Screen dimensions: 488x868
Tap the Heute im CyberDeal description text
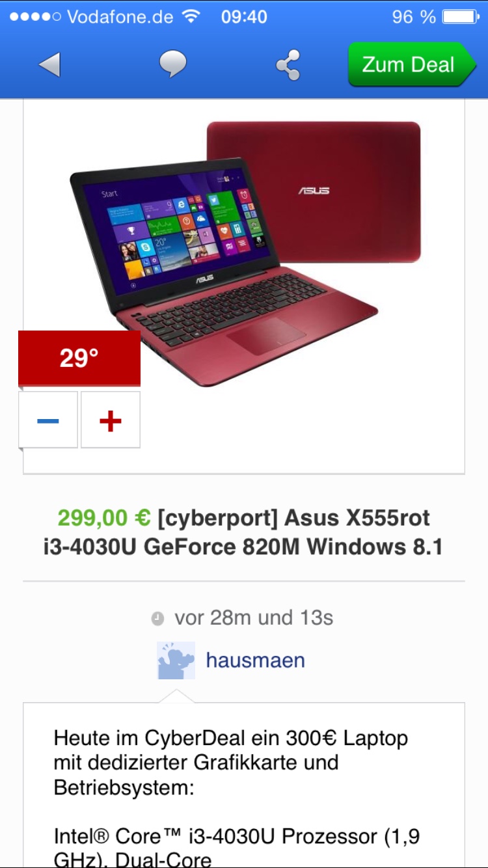coord(231,763)
